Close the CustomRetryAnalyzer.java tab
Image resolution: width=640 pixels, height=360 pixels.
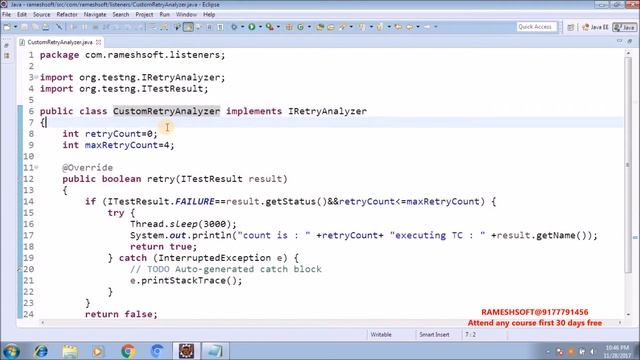(x=98, y=42)
